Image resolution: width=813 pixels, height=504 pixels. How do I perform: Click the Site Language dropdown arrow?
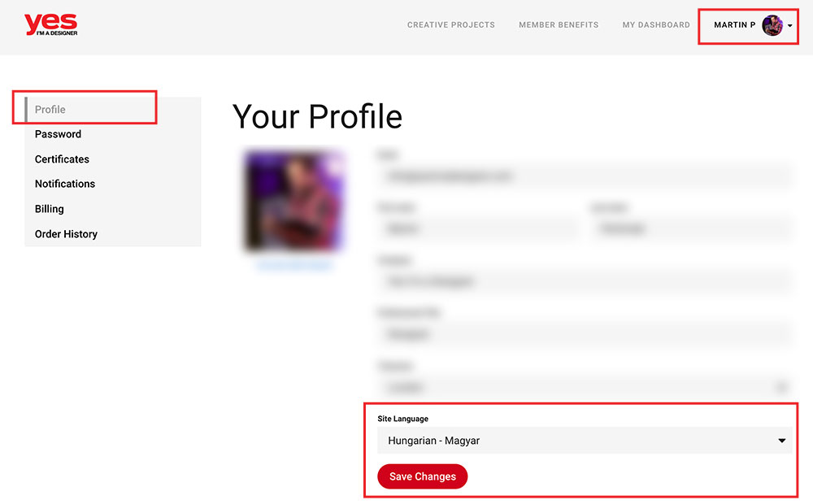pyautogui.click(x=781, y=441)
